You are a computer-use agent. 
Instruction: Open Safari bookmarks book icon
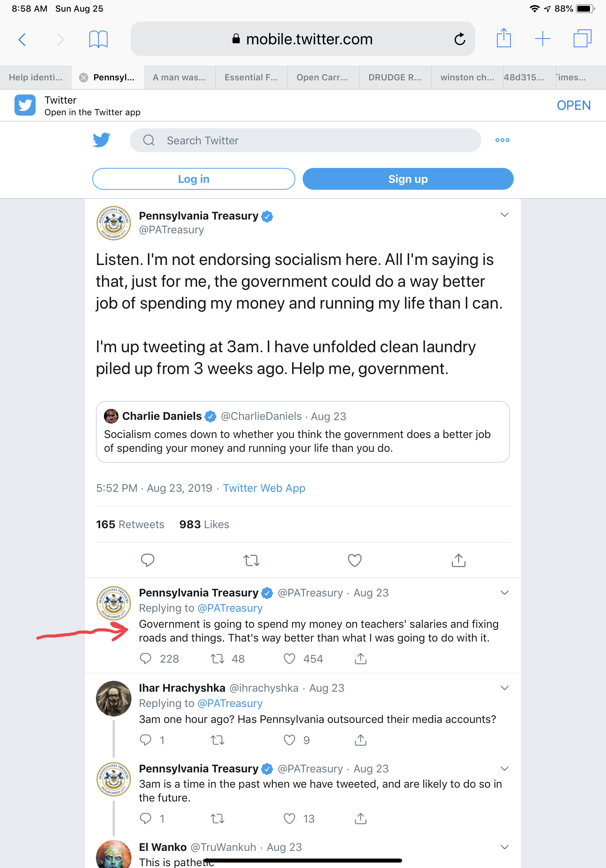98,39
